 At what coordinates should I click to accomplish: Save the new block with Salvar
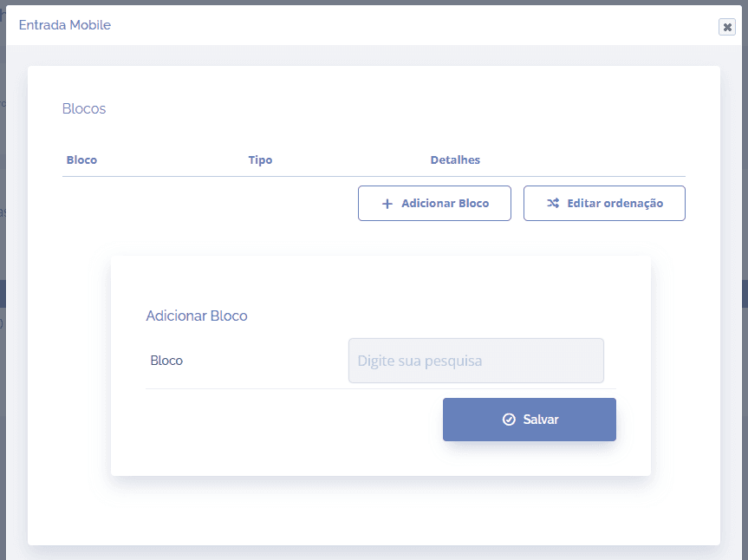coord(529,420)
